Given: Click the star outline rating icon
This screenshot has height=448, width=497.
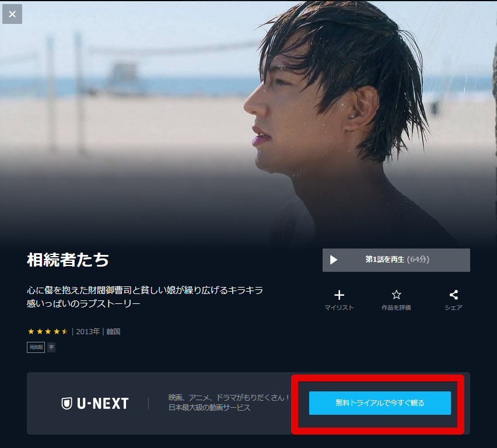Looking at the screenshot, I should [x=396, y=295].
